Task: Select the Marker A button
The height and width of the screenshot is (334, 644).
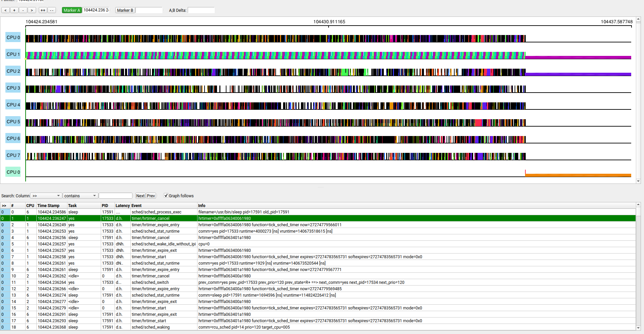Action: coord(72,10)
